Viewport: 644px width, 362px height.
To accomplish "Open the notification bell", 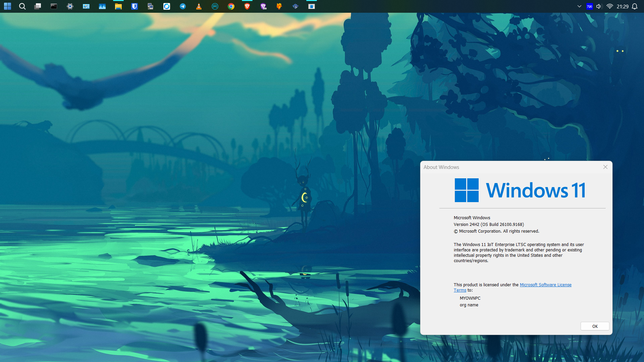I will [x=635, y=6].
